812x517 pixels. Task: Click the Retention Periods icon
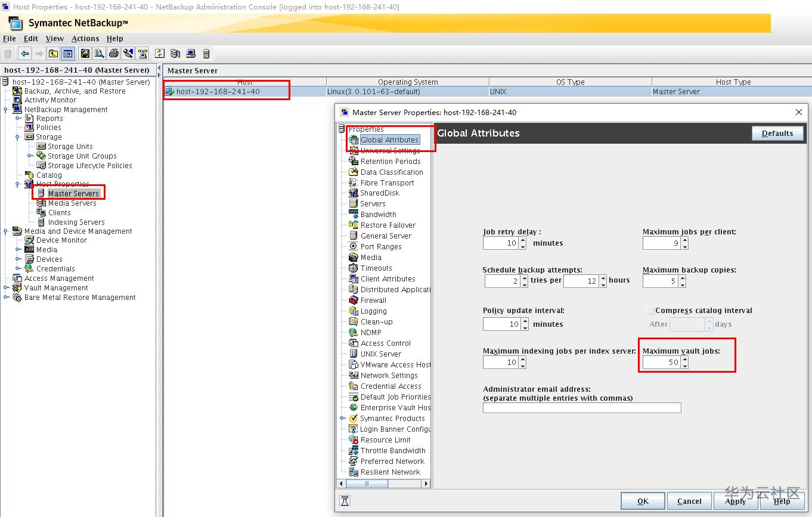(x=354, y=162)
